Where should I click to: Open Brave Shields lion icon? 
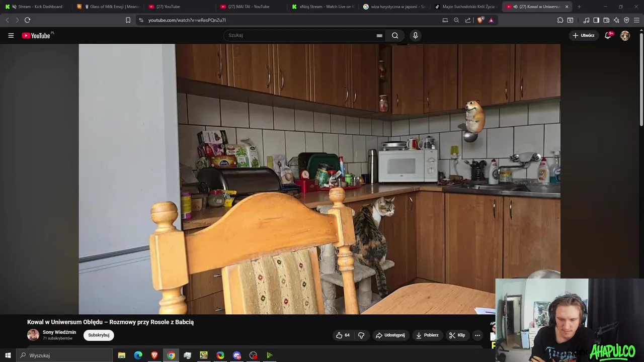coord(480,20)
